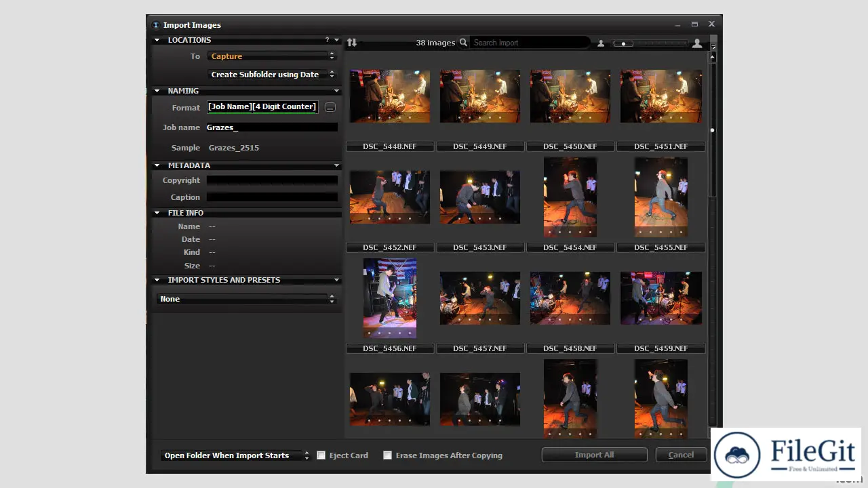Open the Locations help question mark

327,40
